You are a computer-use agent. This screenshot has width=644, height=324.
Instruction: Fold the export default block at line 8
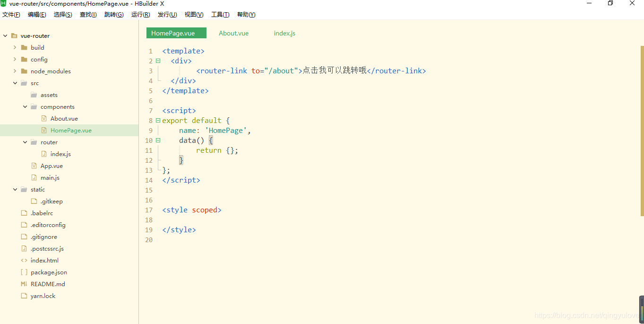[x=158, y=120]
